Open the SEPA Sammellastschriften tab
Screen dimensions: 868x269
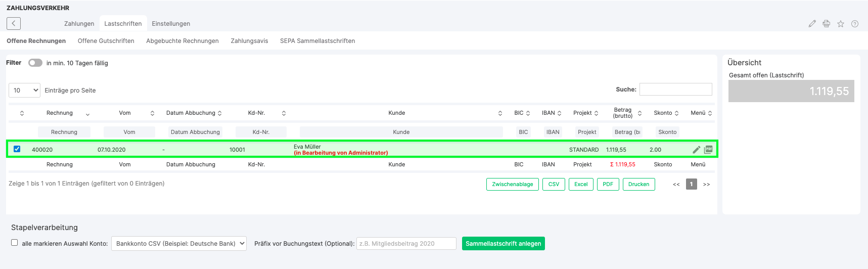[x=317, y=41]
